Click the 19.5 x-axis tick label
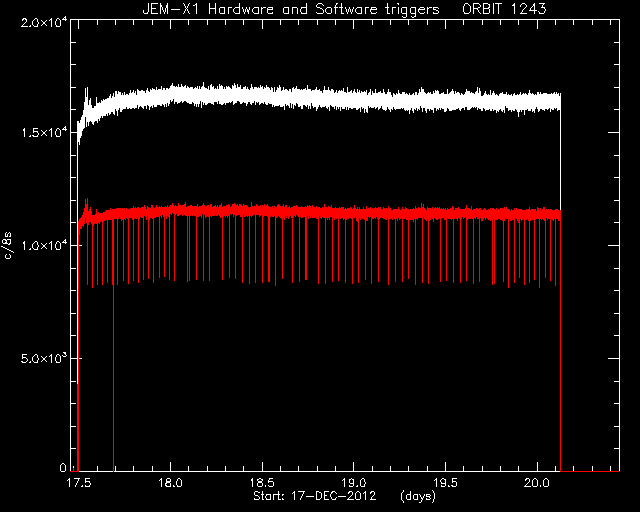 point(446,483)
